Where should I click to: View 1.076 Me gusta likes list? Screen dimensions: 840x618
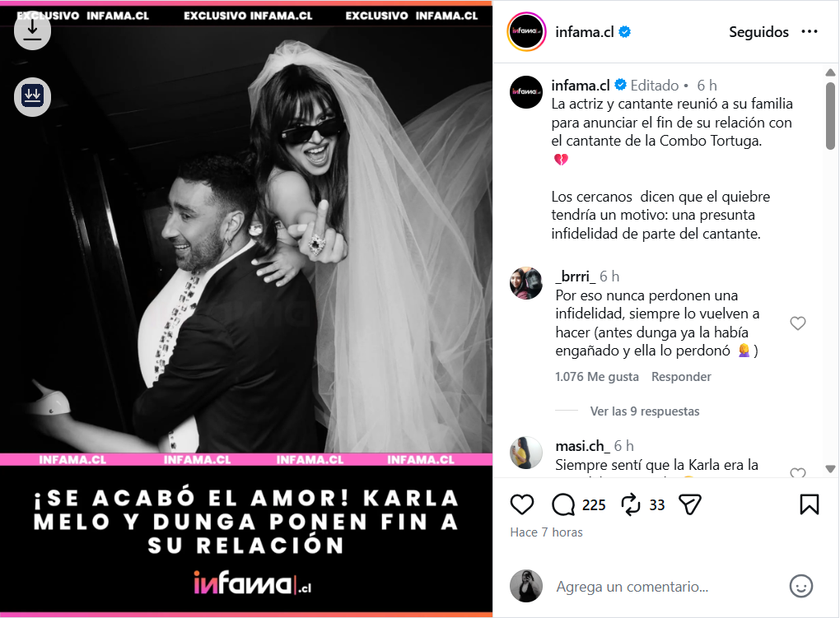(597, 376)
